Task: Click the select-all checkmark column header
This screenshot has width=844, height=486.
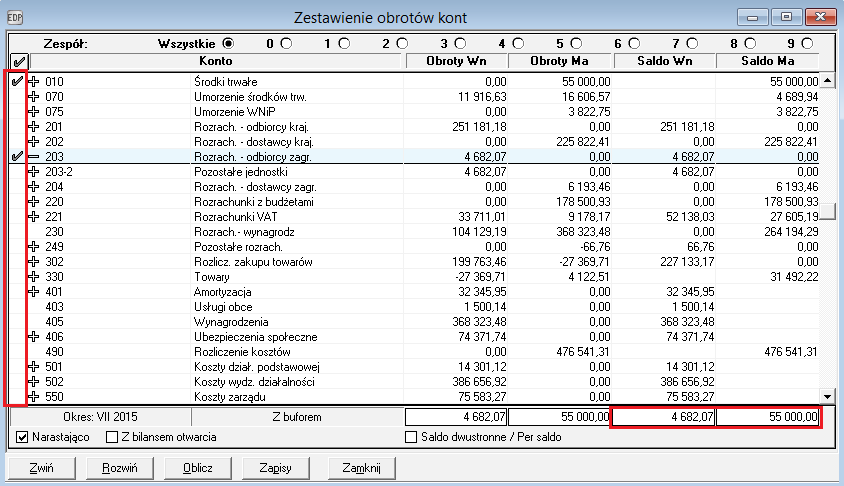Action: coord(19,61)
